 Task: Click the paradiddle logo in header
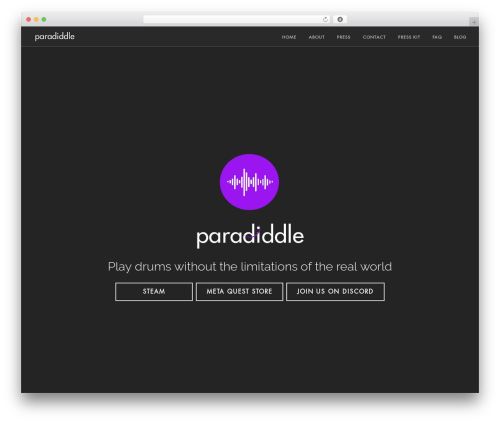click(x=55, y=37)
